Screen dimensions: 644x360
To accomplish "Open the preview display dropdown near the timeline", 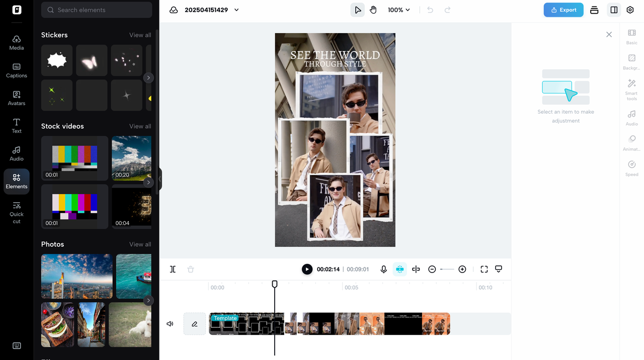I will coord(498,269).
